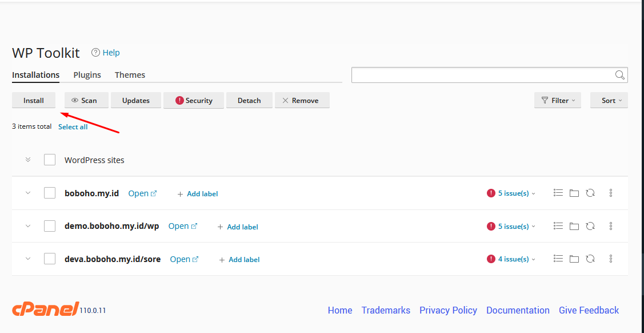The image size is (644, 333).
Task: Click the boboho.my.id site name
Action: click(x=91, y=193)
